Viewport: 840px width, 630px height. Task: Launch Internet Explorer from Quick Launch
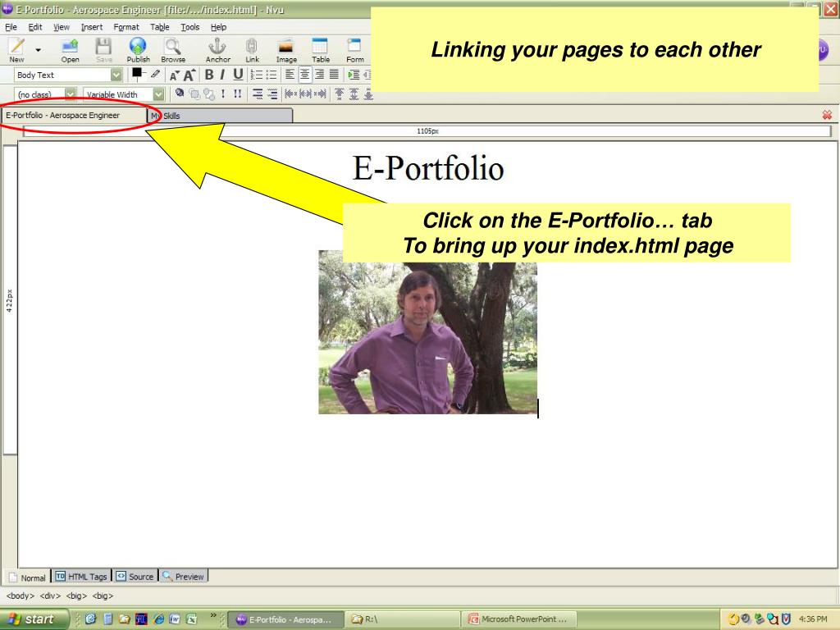click(158, 619)
